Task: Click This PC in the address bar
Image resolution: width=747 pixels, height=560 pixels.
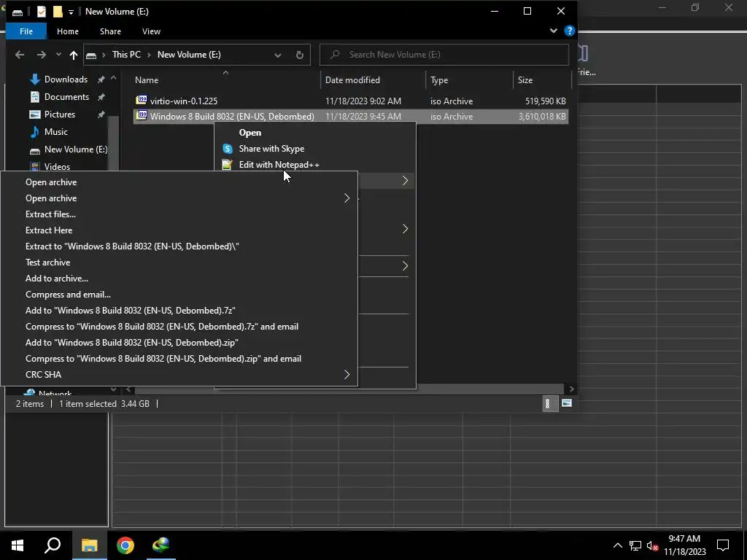Action: click(126, 55)
